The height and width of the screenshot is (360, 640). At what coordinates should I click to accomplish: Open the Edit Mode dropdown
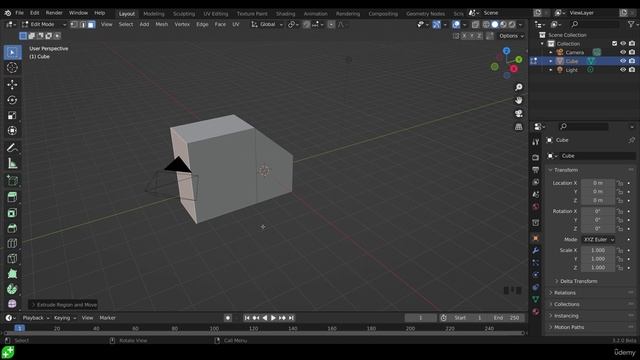click(44, 24)
